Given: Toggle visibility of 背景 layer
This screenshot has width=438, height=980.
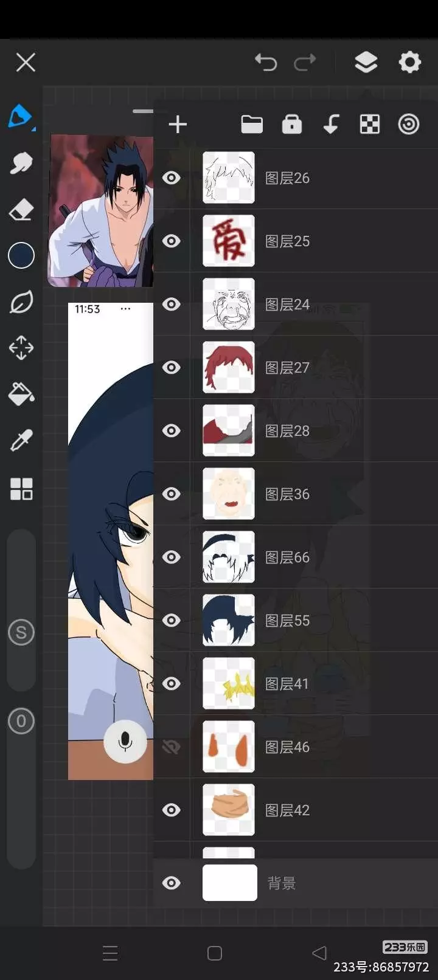Looking at the screenshot, I should point(172,883).
